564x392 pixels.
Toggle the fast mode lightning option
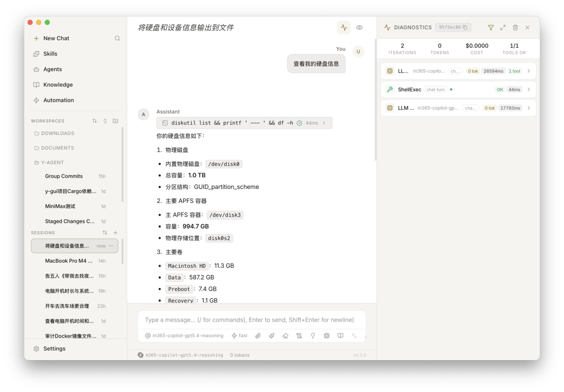[x=240, y=336]
